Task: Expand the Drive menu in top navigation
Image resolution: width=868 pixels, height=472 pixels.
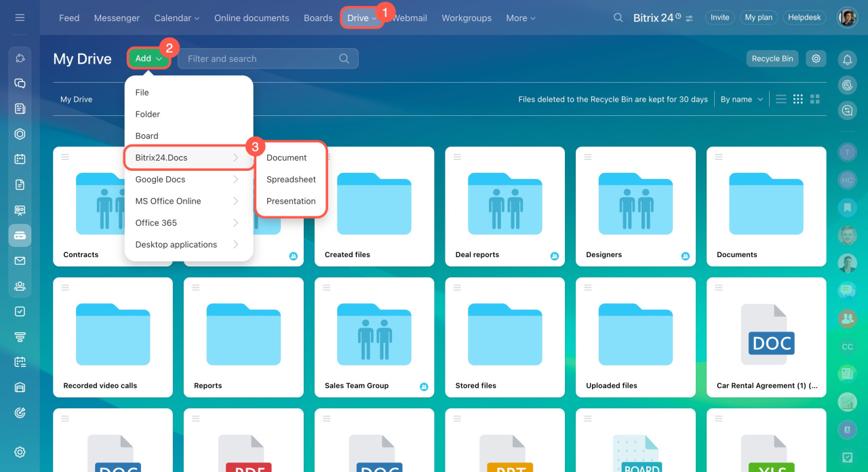Action: point(362,18)
